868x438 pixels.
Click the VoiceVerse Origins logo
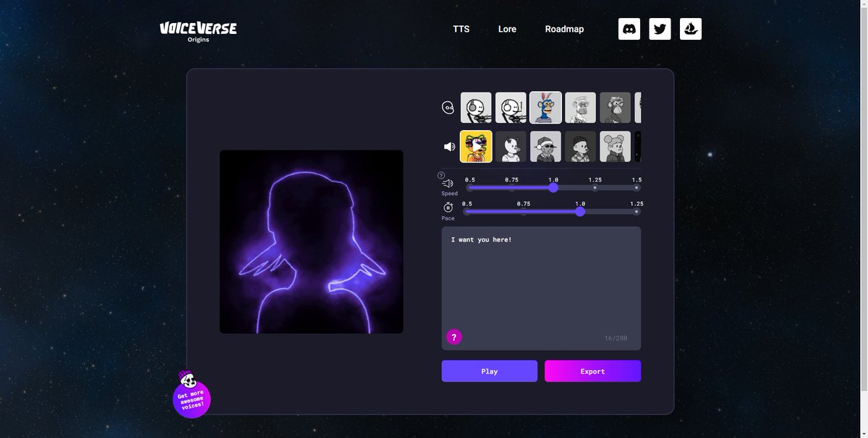click(198, 32)
